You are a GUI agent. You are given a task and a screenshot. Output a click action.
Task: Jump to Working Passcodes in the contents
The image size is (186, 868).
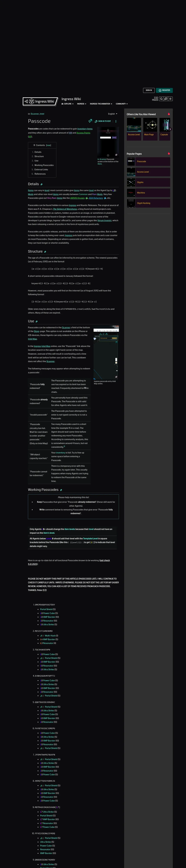44,165
